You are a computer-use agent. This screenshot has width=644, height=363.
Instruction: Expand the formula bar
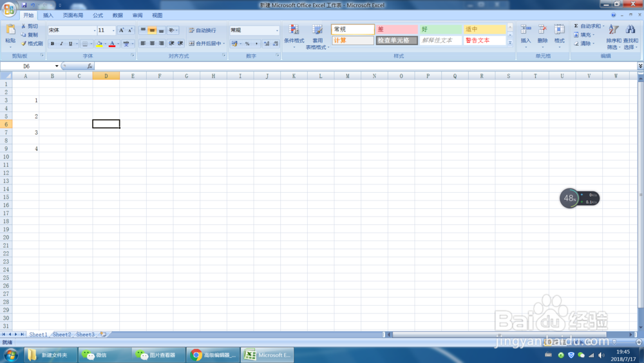pos(640,66)
